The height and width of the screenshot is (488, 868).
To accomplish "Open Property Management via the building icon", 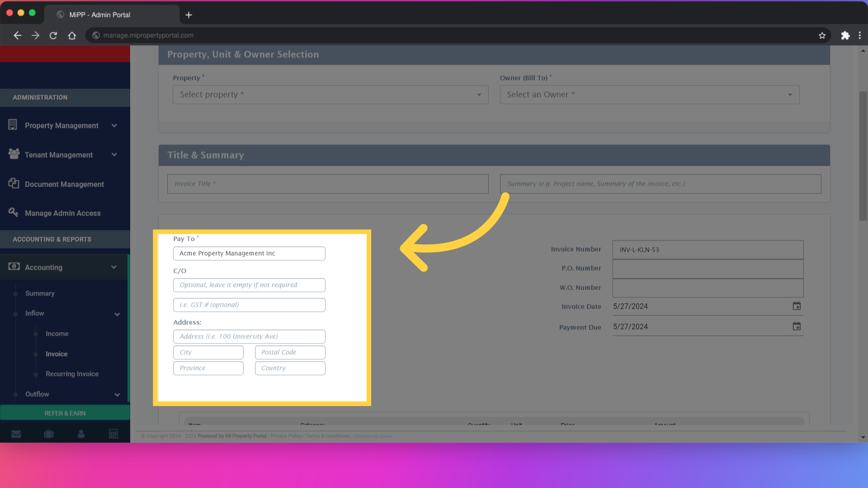I will pyautogui.click(x=13, y=125).
